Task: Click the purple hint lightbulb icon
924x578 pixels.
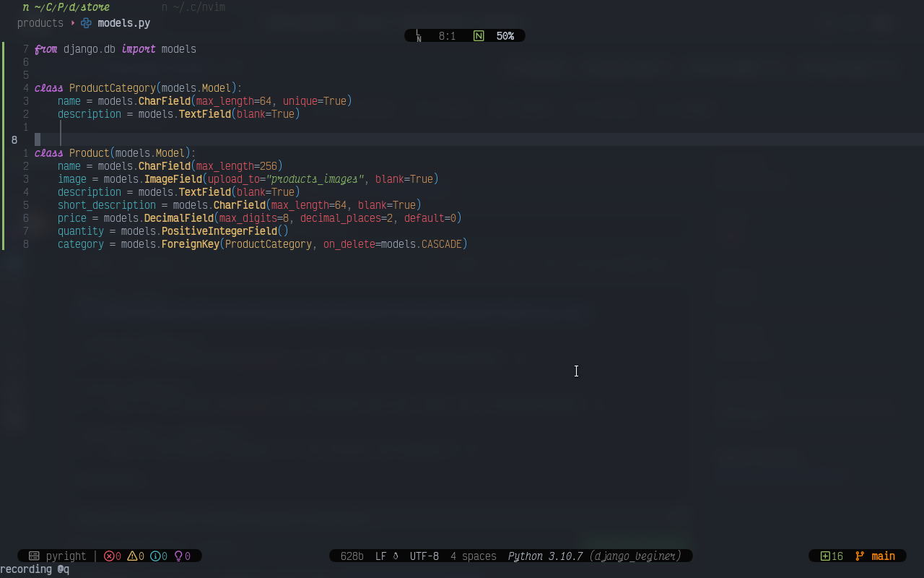Action: click(178, 556)
